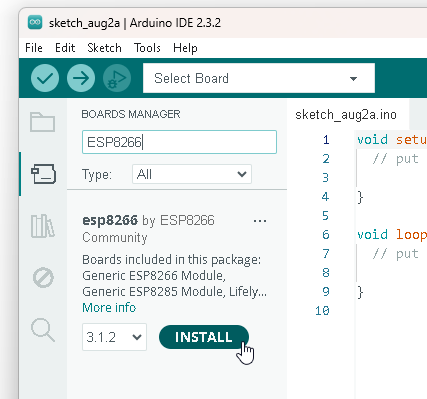Start the debugger with the bug-play icon

(117, 78)
